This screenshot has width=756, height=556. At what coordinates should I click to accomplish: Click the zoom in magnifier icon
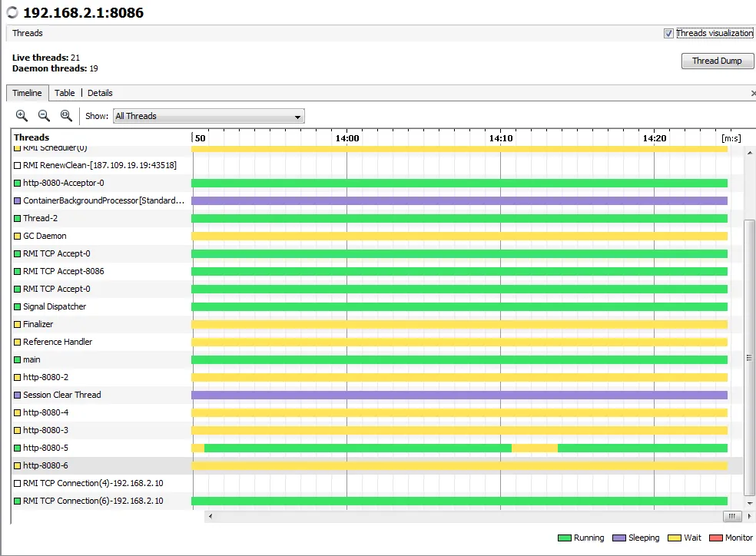(22, 116)
